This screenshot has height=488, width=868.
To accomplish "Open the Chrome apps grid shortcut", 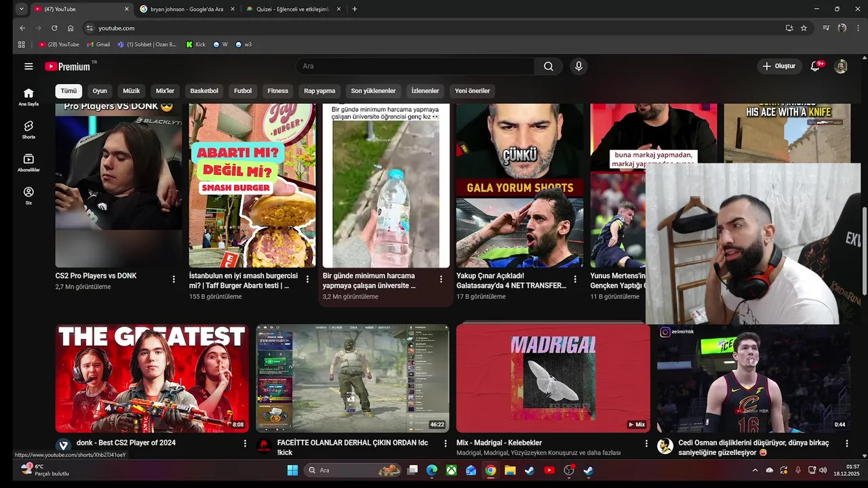I will point(22,45).
